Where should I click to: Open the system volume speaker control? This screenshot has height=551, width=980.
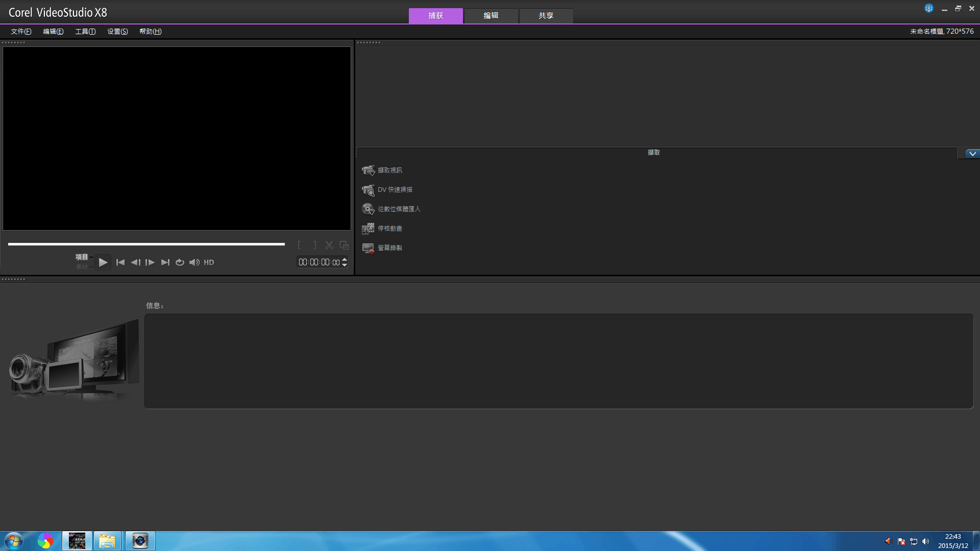click(x=194, y=262)
